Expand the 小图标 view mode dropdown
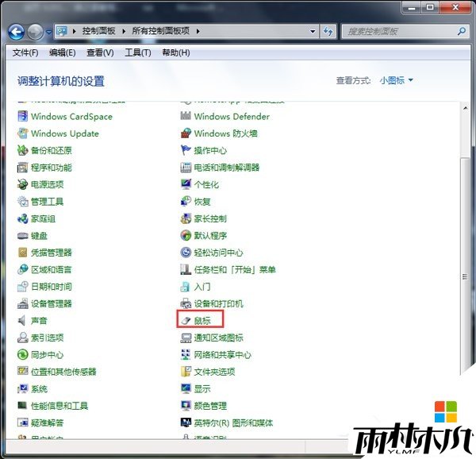 tap(396, 80)
